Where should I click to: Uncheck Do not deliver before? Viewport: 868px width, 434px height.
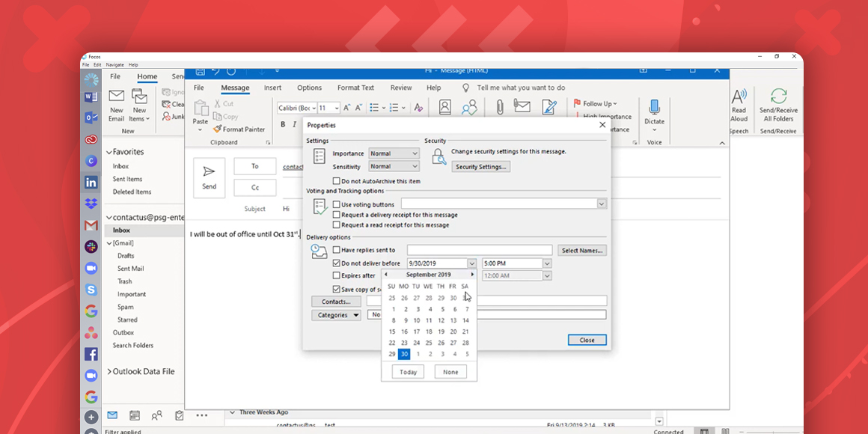coord(336,263)
